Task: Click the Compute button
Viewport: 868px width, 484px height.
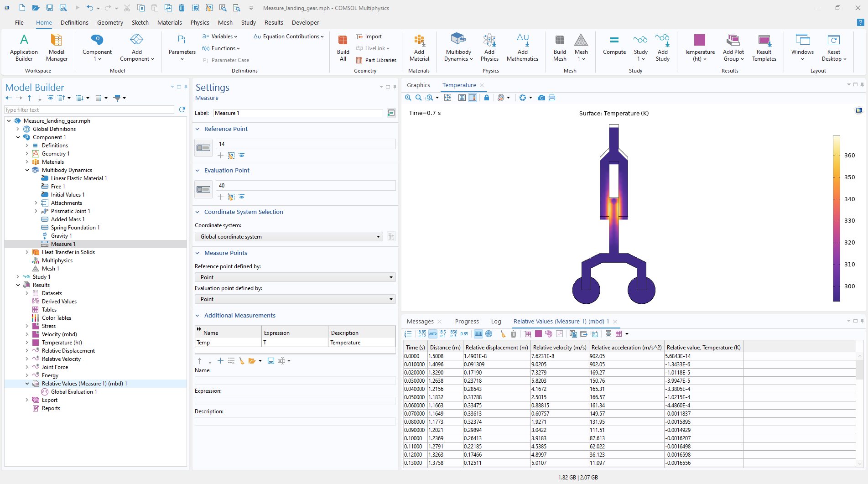Action: 614,45
